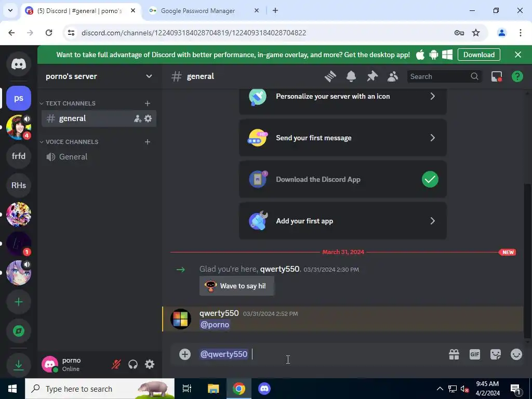532x399 pixels.
Task: Focus the Search box in header
Action: pyautogui.click(x=444, y=76)
